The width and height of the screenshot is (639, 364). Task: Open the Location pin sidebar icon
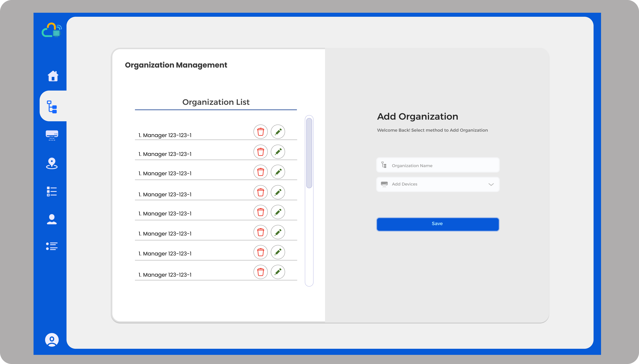point(52,164)
